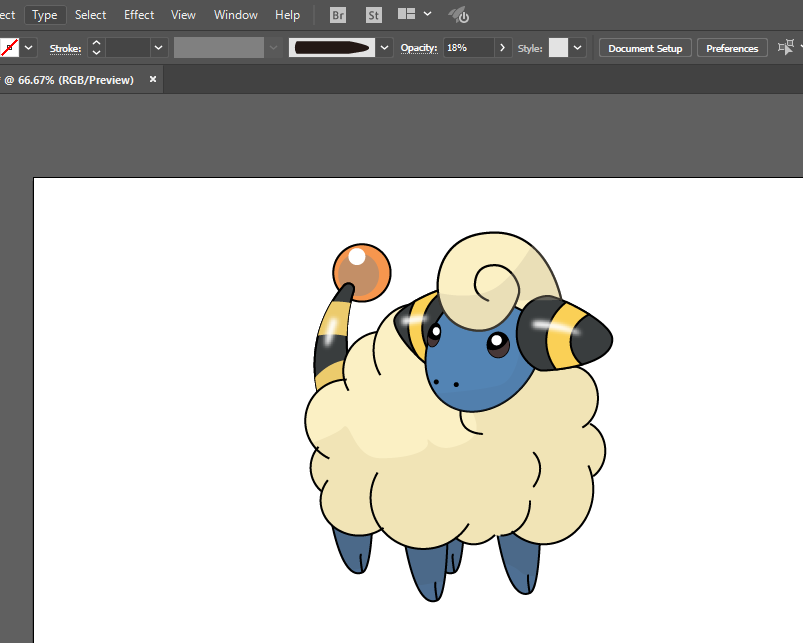Click the Preferences button
The height and width of the screenshot is (643, 803).
coord(732,48)
